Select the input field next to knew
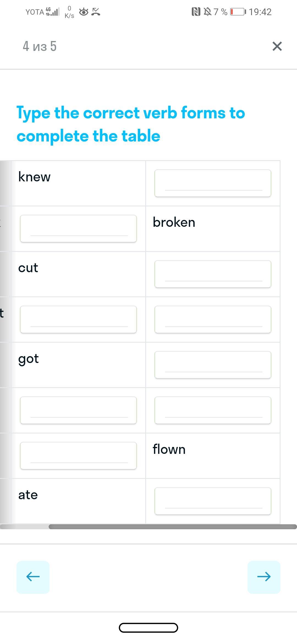Image resolution: width=297 pixels, height=644 pixels. 213,183
